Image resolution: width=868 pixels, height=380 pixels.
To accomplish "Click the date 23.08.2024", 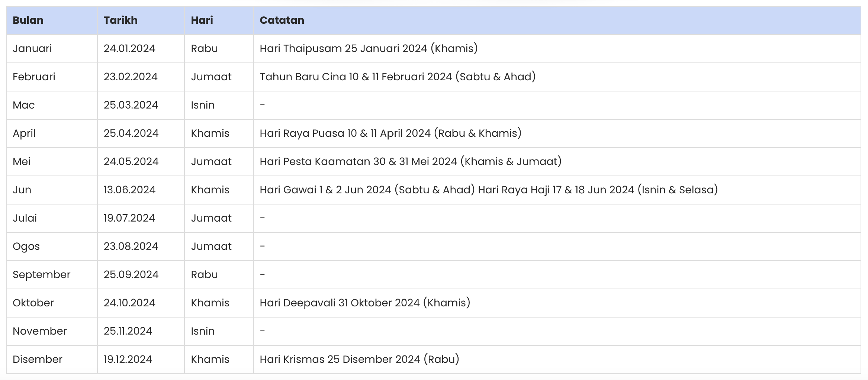I will (x=131, y=246).
